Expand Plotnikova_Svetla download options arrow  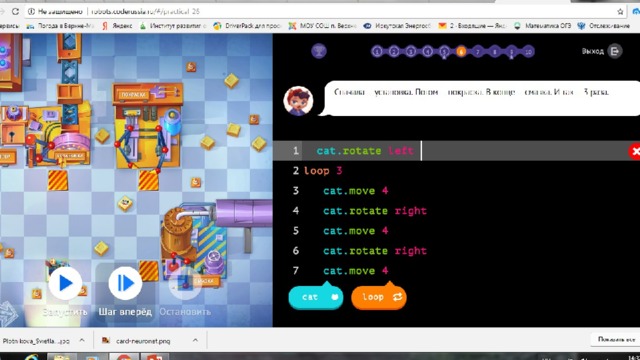[82, 340]
